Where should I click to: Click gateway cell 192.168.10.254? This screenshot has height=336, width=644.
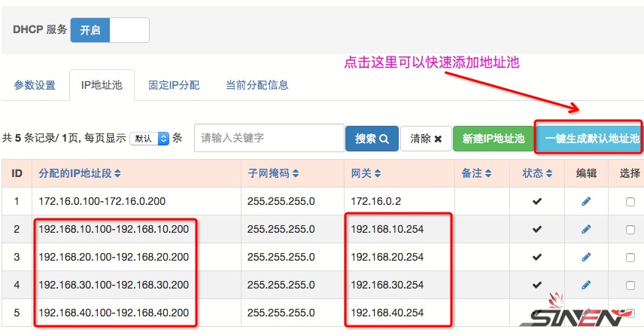click(387, 229)
